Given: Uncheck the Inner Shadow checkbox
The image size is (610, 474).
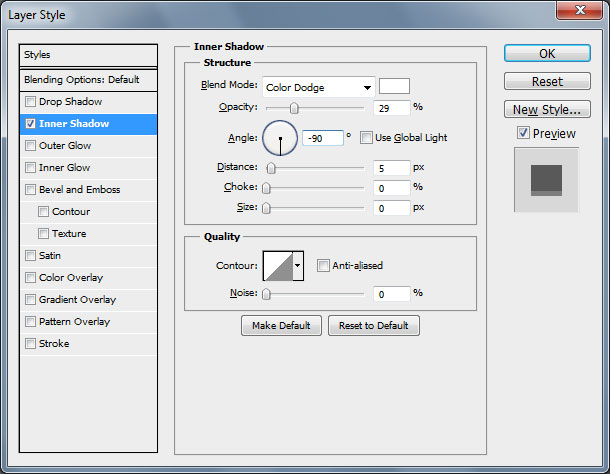Looking at the screenshot, I should click(x=31, y=124).
